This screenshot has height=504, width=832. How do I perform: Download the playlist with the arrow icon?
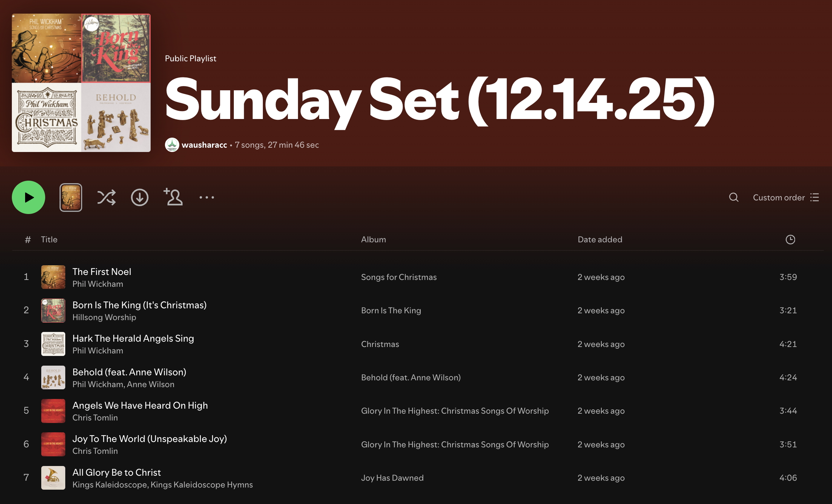pos(140,198)
